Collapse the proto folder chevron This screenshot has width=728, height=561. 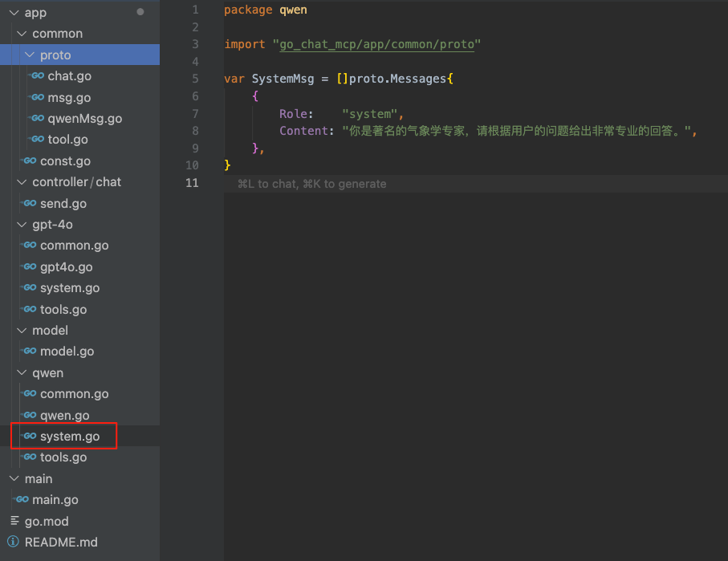click(x=30, y=55)
